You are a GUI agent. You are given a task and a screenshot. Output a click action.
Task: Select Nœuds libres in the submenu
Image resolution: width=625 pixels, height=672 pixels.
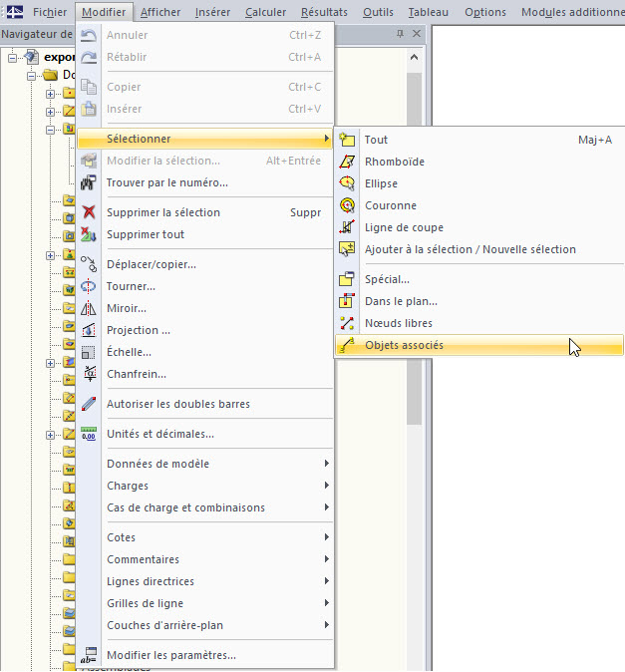click(478, 323)
